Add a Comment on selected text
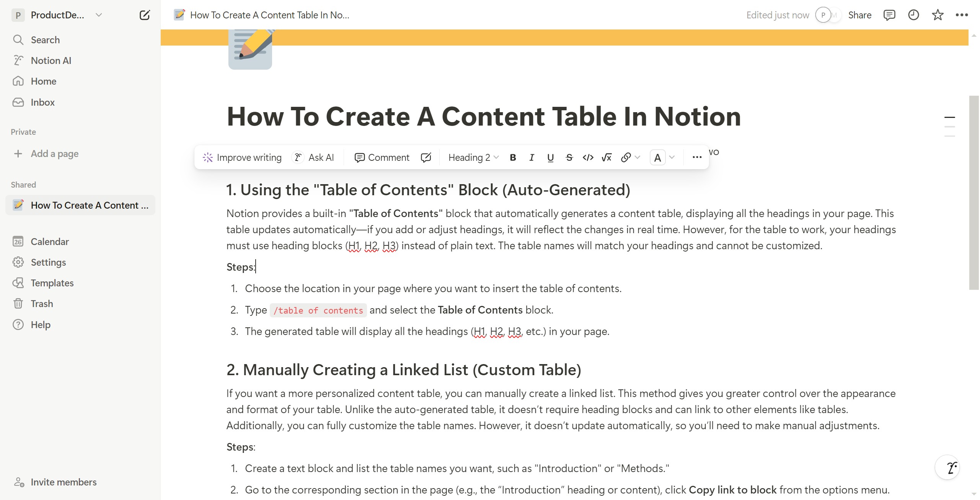 pyautogui.click(x=382, y=157)
